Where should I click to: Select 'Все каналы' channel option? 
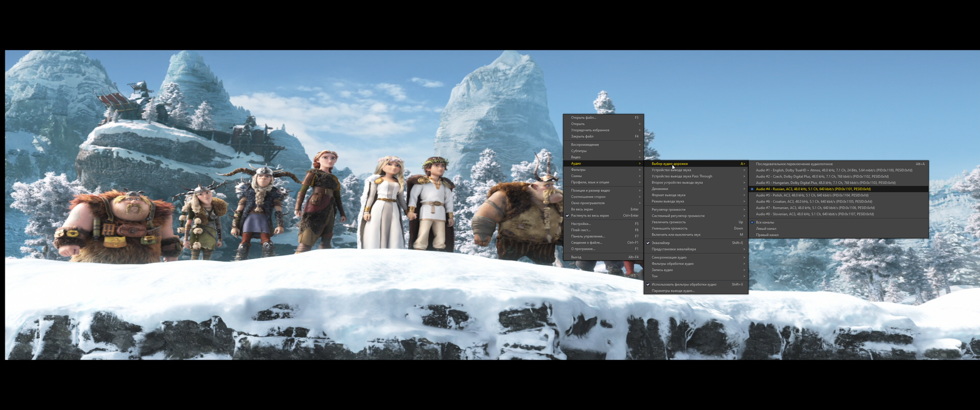tap(838, 222)
